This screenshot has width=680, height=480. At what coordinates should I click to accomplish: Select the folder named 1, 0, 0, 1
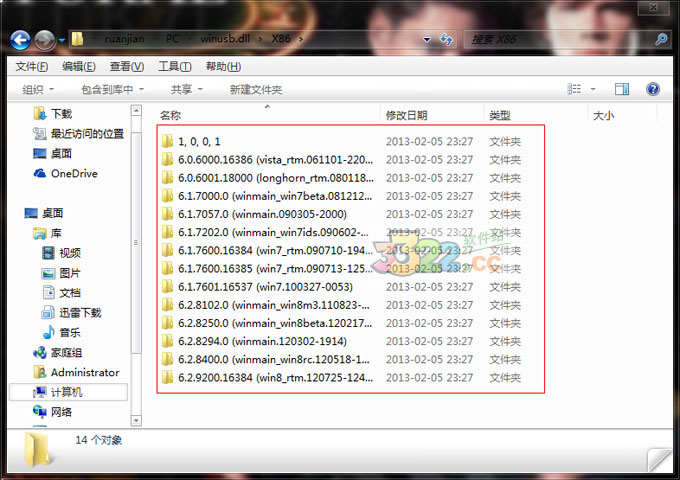click(x=191, y=141)
